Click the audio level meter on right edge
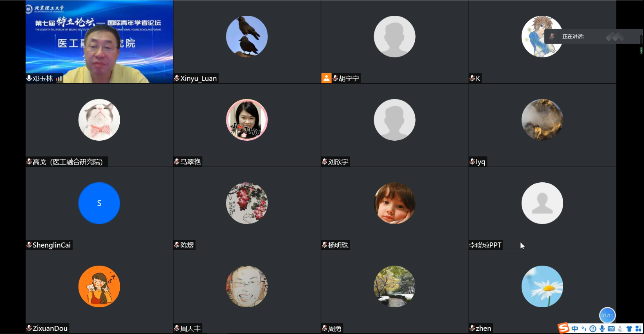This screenshot has width=644, height=334. pos(641,44)
